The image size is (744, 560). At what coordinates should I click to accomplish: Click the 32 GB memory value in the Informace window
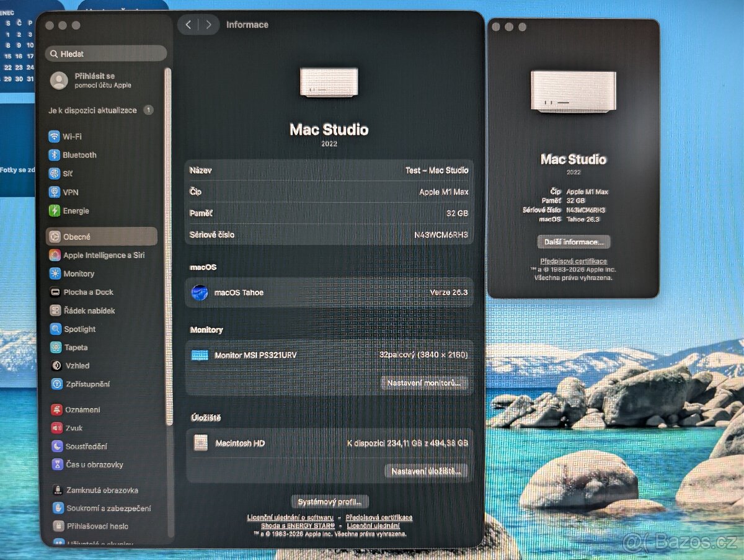458,213
